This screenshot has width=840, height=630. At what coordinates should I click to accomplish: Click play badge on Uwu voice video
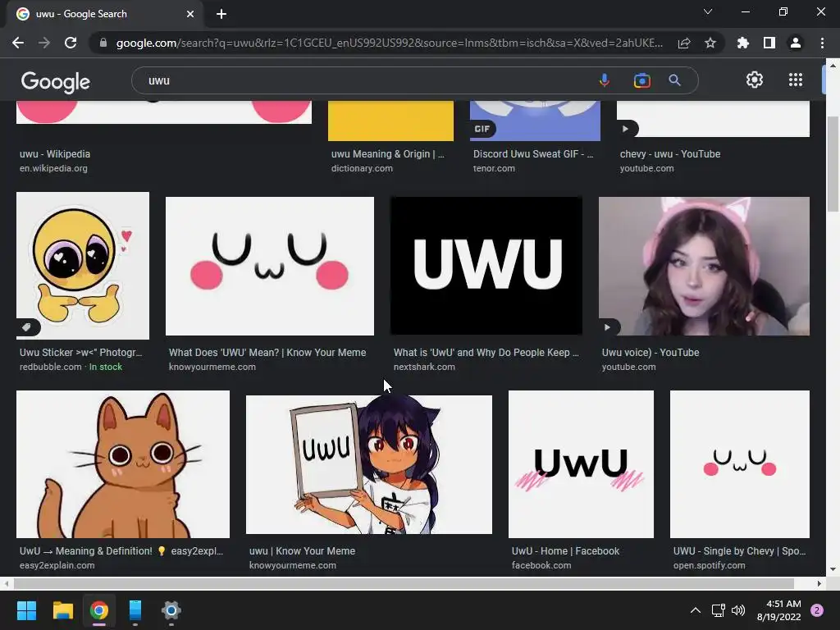608,326
